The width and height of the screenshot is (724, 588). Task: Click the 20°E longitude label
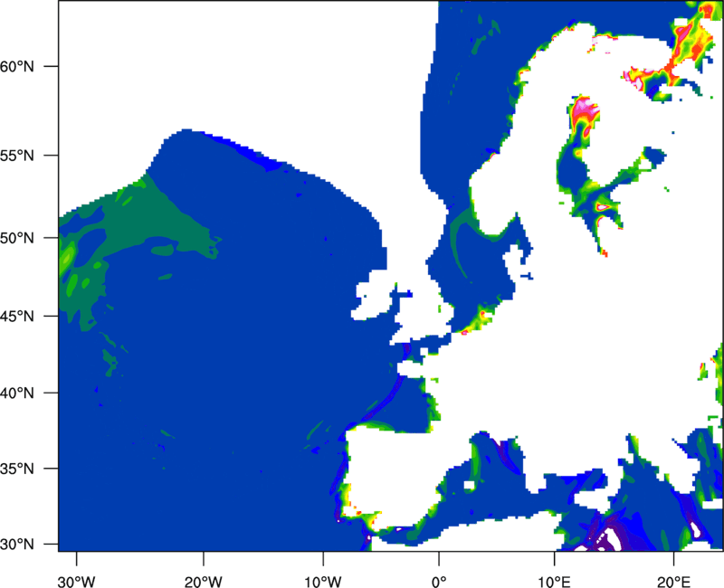(x=673, y=582)
